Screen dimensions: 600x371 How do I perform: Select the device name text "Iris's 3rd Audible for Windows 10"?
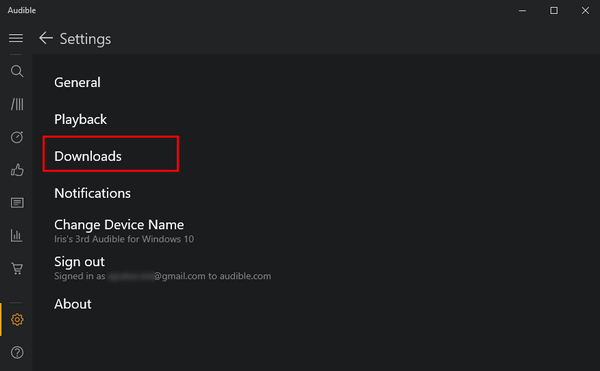(124, 239)
